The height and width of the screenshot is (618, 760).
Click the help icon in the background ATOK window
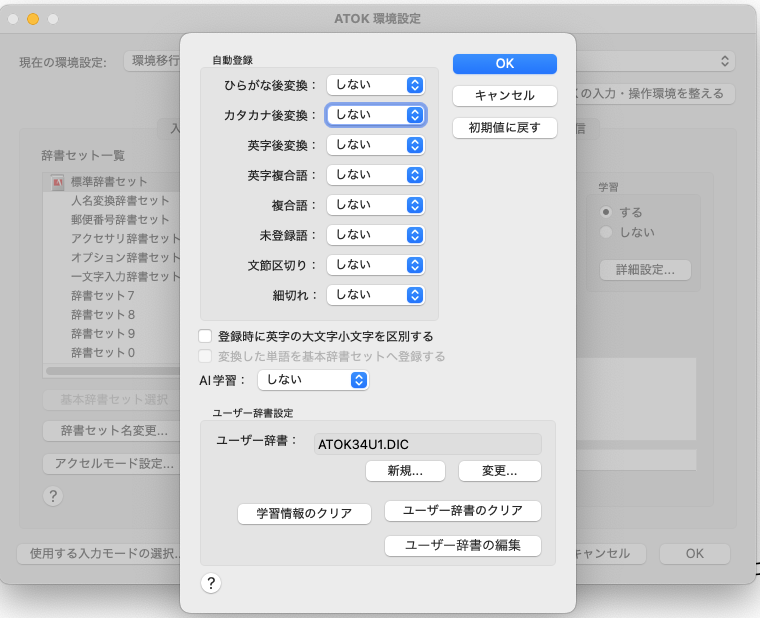tap(53, 496)
